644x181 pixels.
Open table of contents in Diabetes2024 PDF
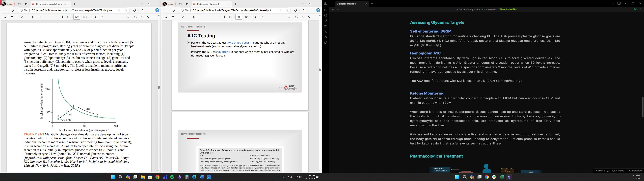[166, 17]
